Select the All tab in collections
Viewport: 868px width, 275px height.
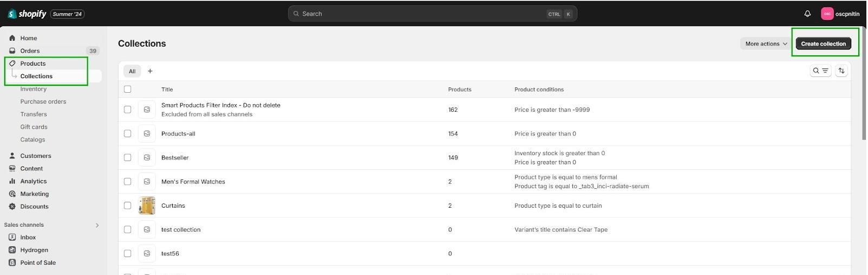point(132,71)
